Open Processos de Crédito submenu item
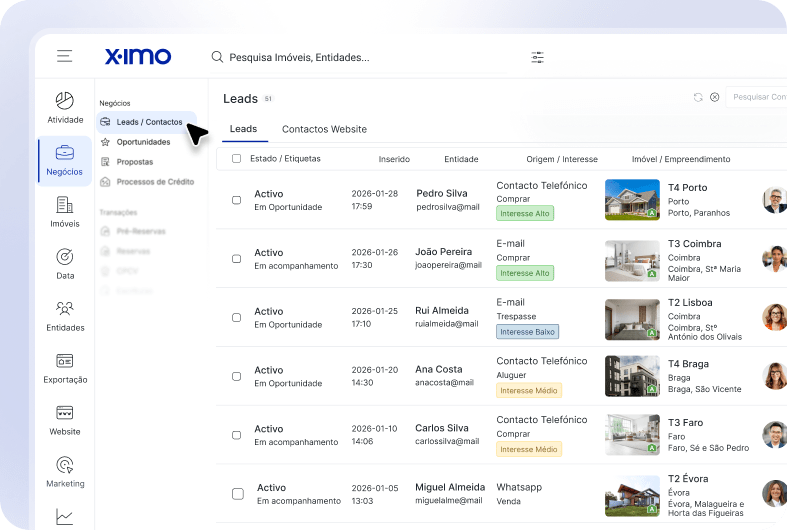 (147, 182)
